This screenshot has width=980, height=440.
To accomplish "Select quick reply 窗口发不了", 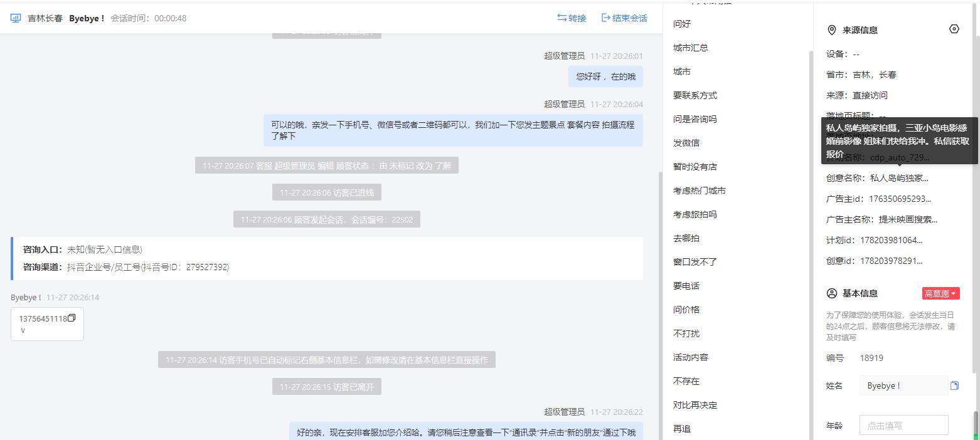I will [x=695, y=262].
